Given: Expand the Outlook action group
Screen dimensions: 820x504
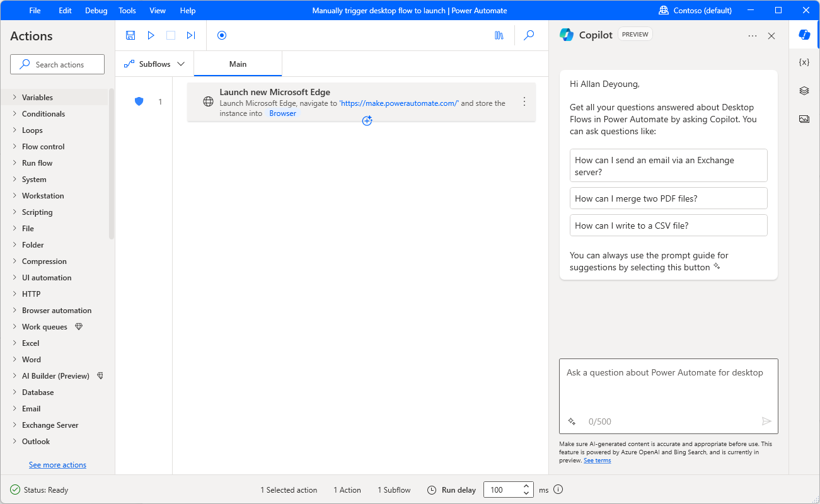Looking at the screenshot, I should (x=14, y=441).
